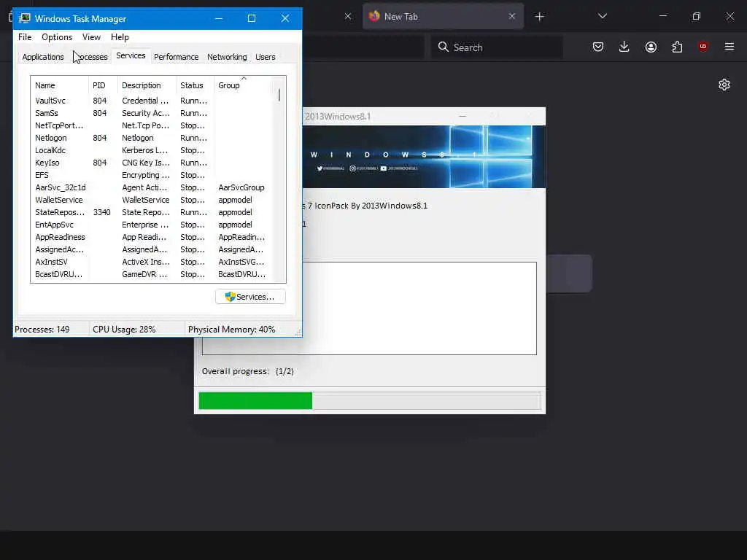Image resolution: width=747 pixels, height=560 pixels.
Task: Select the EntAppSvc service row
Action: tap(152, 225)
